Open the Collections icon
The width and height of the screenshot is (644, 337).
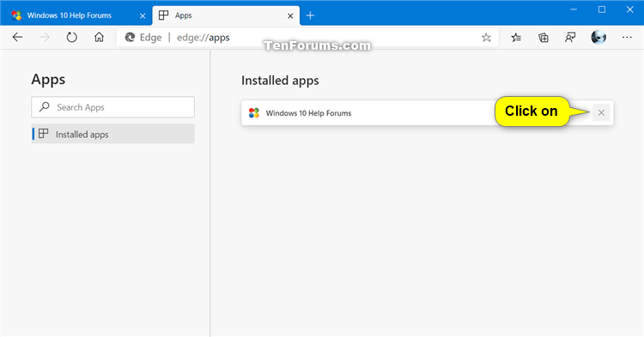(544, 38)
